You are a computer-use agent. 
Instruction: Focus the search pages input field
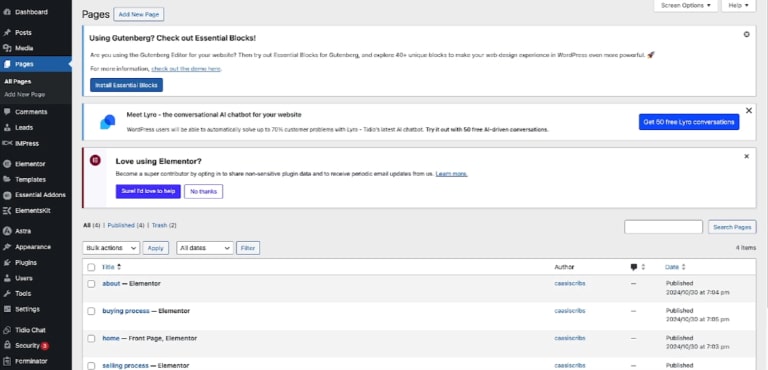[x=663, y=227]
